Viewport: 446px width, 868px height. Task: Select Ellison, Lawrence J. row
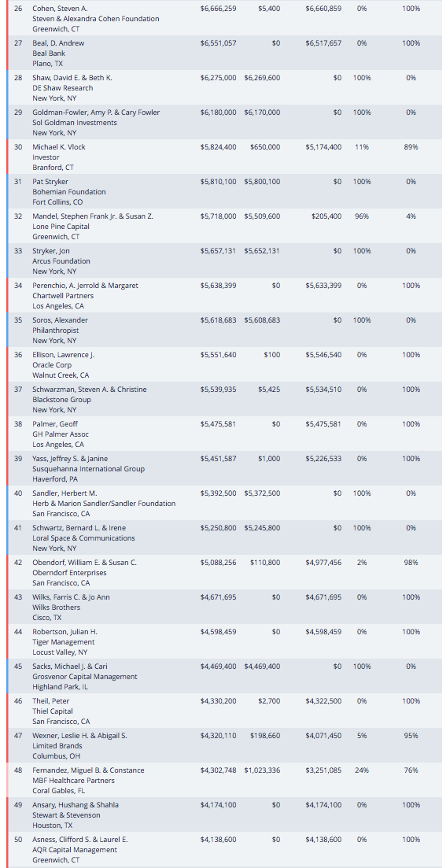[225, 365]
